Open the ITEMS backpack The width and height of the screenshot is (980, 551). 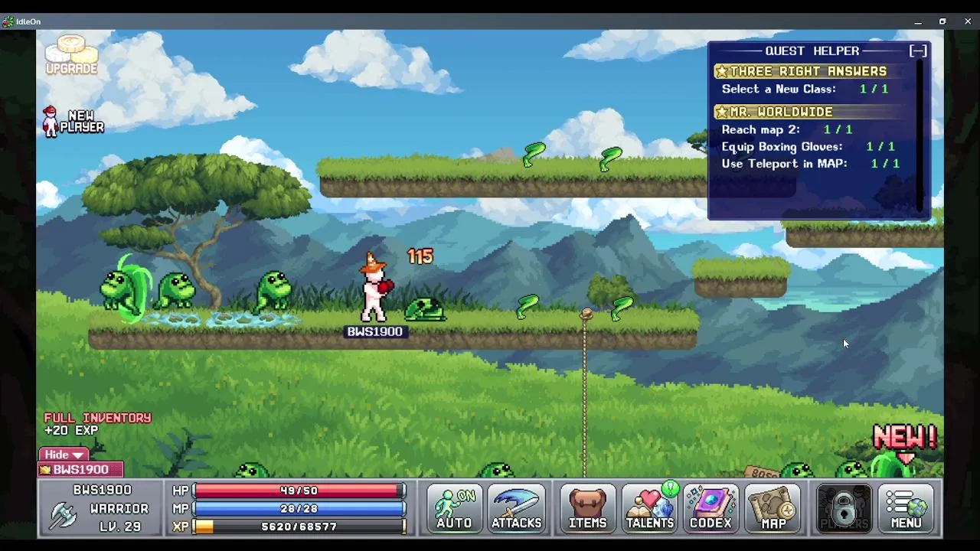(x=588, y=509)
